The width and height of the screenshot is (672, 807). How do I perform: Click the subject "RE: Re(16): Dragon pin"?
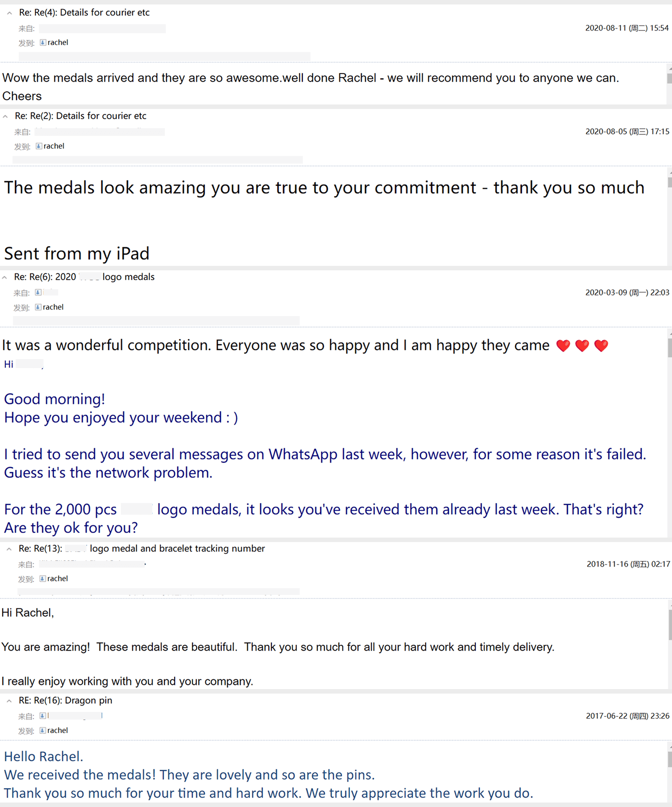[65, 700]
